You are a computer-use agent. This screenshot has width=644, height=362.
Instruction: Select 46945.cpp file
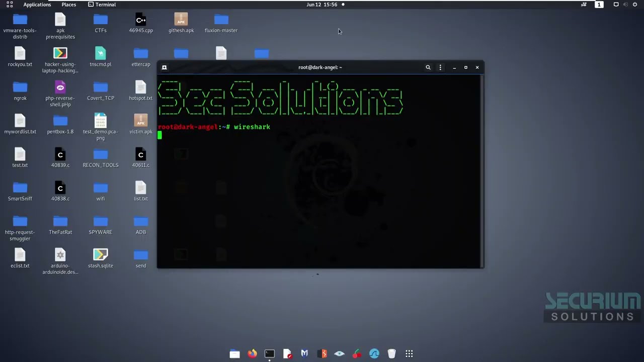[x=141, y=24]
